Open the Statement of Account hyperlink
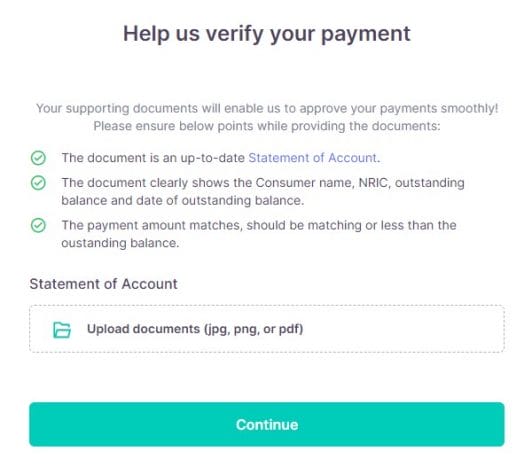 (x=312, y=158)
